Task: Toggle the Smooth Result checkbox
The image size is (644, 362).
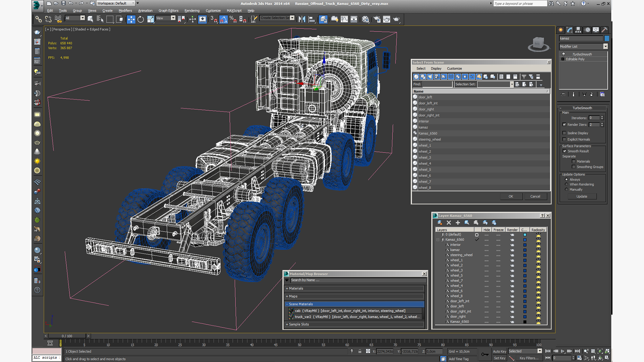Action: (x=565, y=151)
